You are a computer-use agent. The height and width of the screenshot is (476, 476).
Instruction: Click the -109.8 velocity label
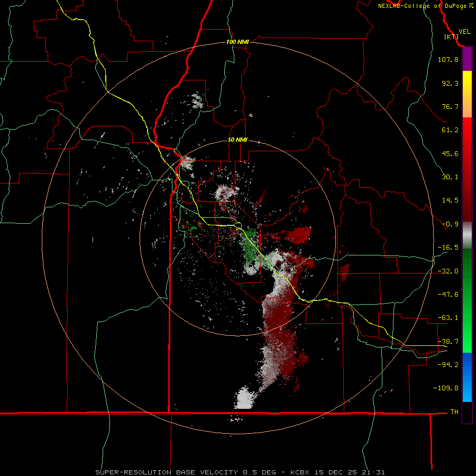click(x=446, y=388)
